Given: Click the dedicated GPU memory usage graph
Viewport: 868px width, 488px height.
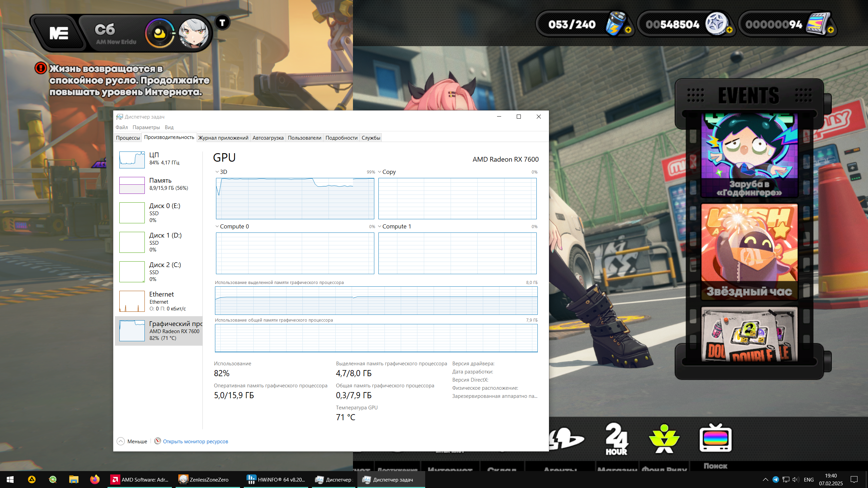Looking at the screenshot, I should tap(376, 301).
